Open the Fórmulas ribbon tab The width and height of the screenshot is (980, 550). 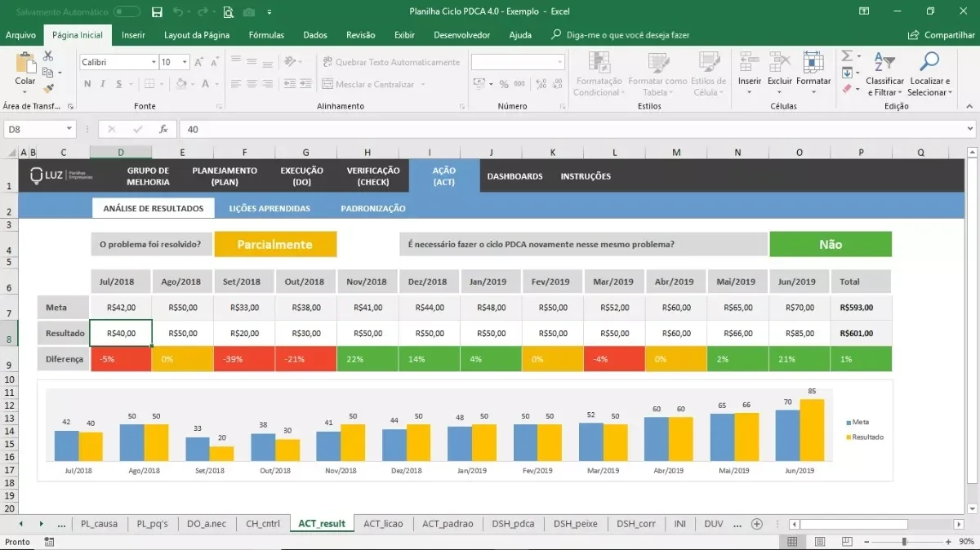pyautogui.click(x=266, y=35)
